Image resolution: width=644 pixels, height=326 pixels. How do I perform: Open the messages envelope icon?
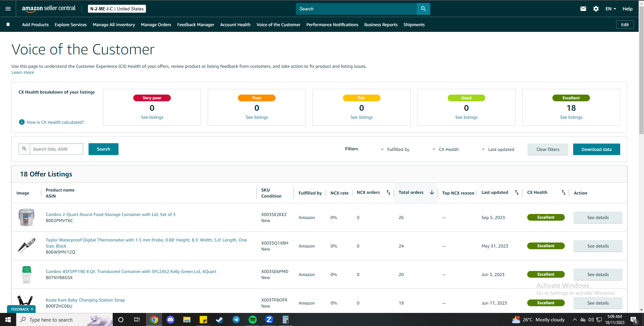[x=583, y=9]
